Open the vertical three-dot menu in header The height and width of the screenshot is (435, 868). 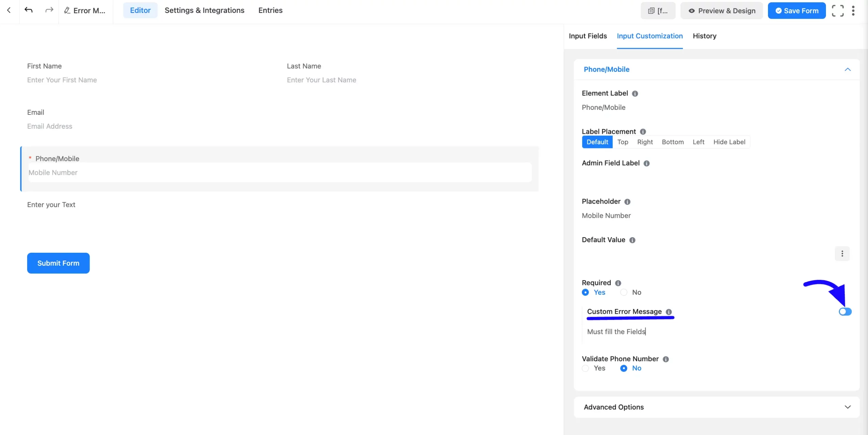pyautogui.click(x=853, y=11)
